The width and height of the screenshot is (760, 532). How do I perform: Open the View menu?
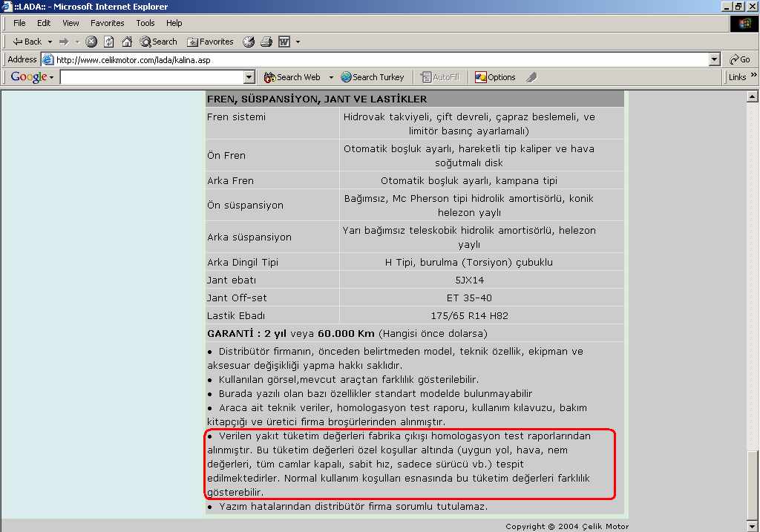(71, 23)
